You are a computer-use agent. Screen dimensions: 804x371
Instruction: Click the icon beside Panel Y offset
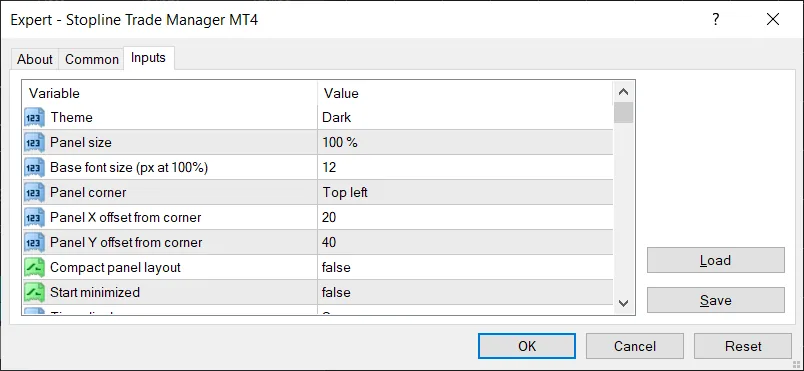tap(34, 242)
